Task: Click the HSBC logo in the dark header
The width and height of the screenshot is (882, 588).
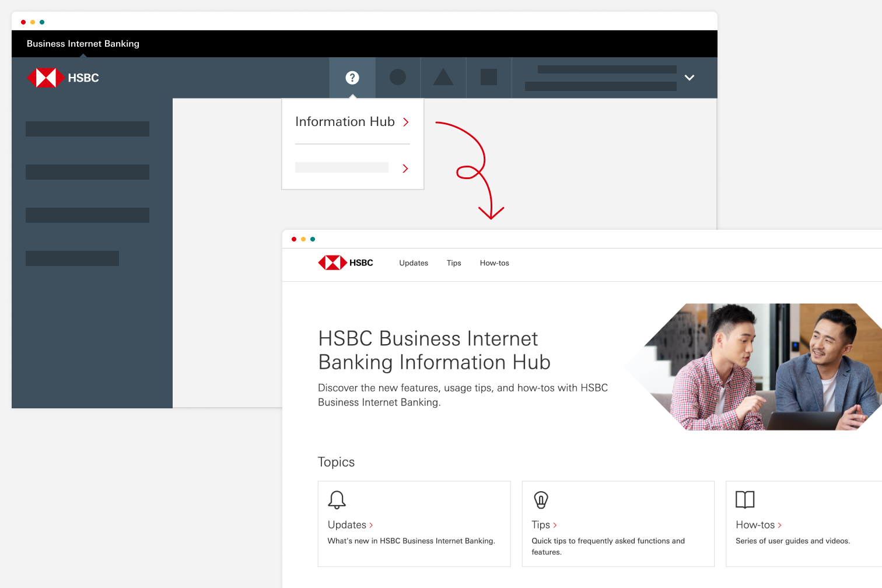Action: pos(63,77)
